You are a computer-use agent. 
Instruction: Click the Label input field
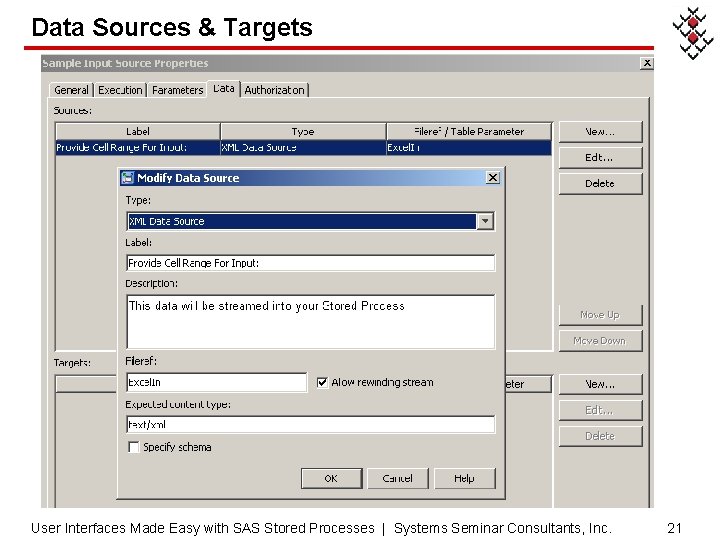[310, 263]
